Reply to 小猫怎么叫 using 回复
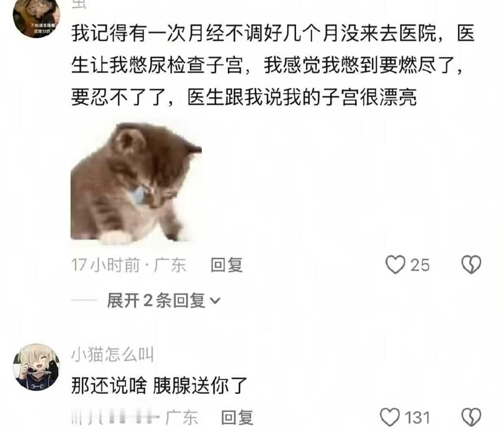Viewport: 504px width, 430px height. pyautogui.click(x=237, y=418)
